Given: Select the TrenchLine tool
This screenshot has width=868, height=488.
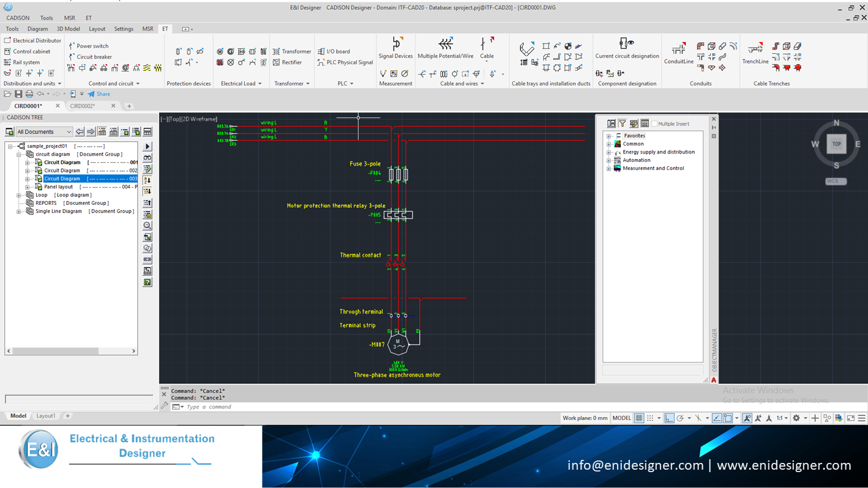Looking at the screenshot, I should pos(755,52).
